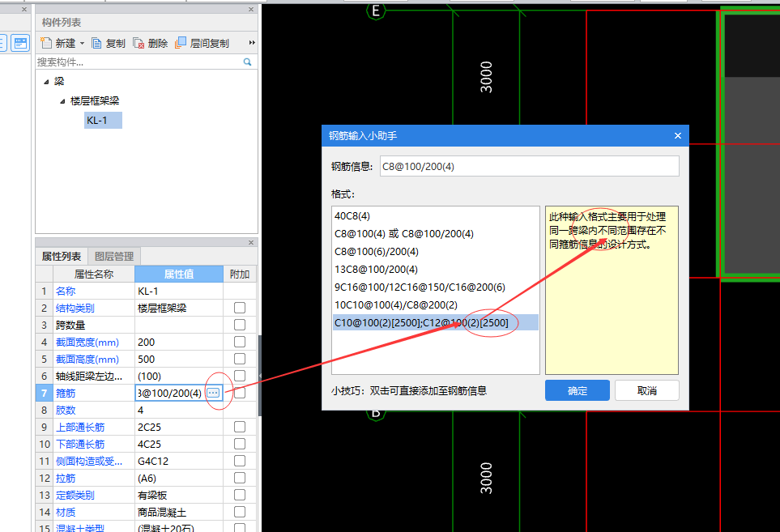This screenshot has width=780, height=532.
Task: Click the 截面高度(mm) value 500
Action: (x=179, y=359)
